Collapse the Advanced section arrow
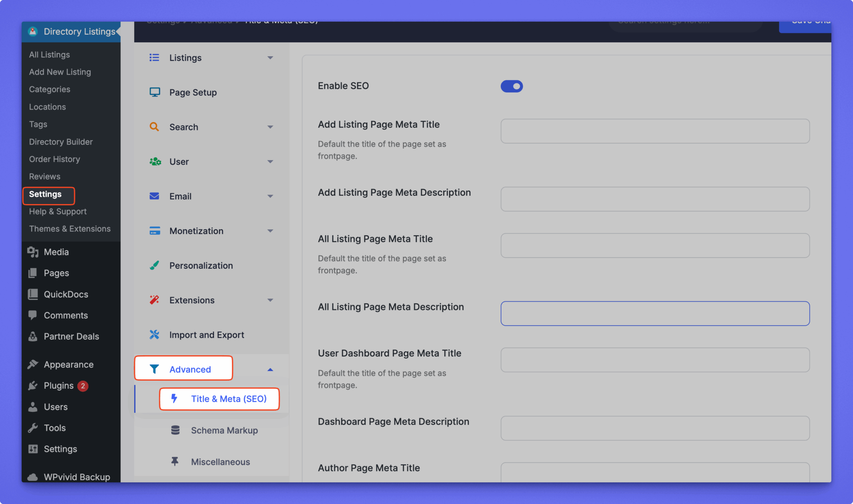Viewport: 853px width, 504px height. coord(270,369)
